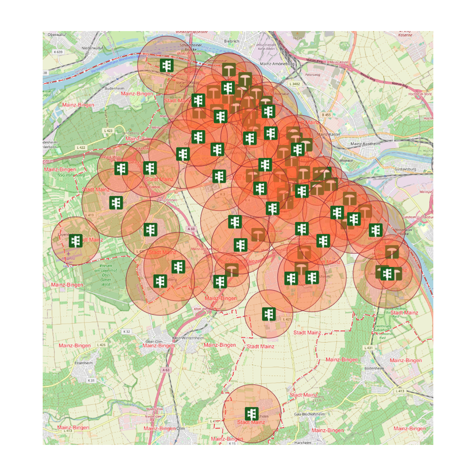Click the topmost brown mushroom marker near Biebrich
Viewport: 476px width, 476px height.
(x=229, y=70)
